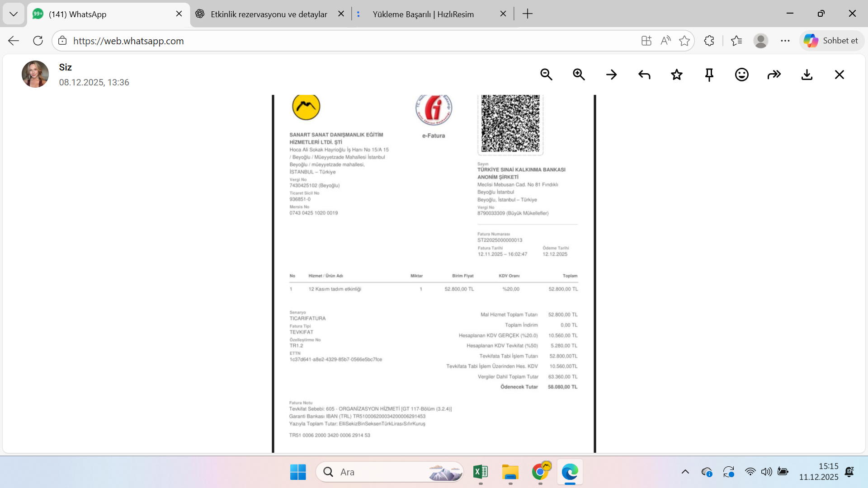The width and height of the screenshot is (868, 488).
Task: Open the clock and calendar flyout
Action: [819, 472]
